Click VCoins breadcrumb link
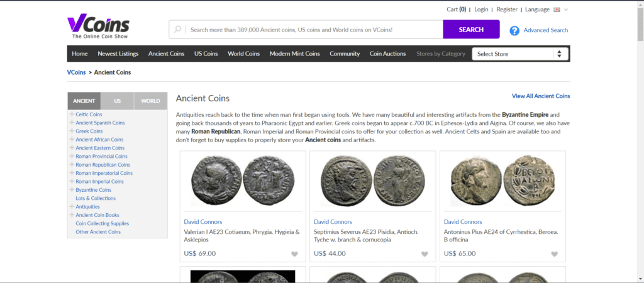This screenshot has height=283, width=644. (x=76, y=72)
